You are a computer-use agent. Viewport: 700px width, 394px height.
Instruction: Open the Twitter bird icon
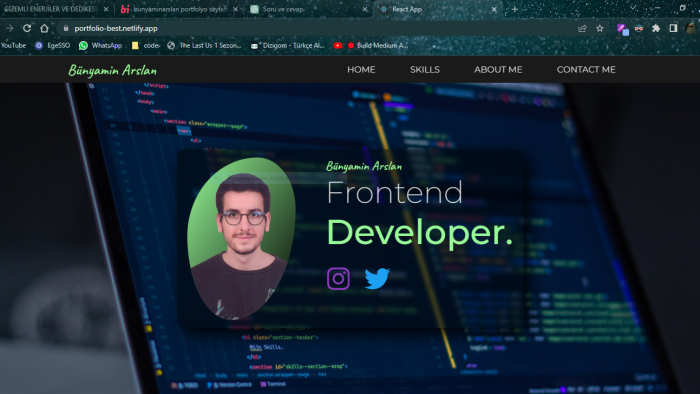(377, 278)
